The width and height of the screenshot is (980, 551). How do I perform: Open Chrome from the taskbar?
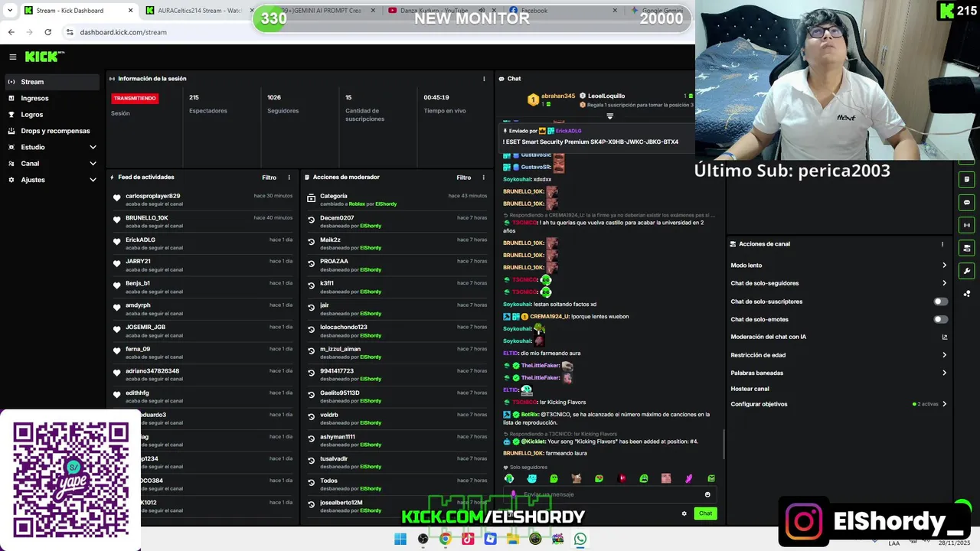click(x=445, y=539)
